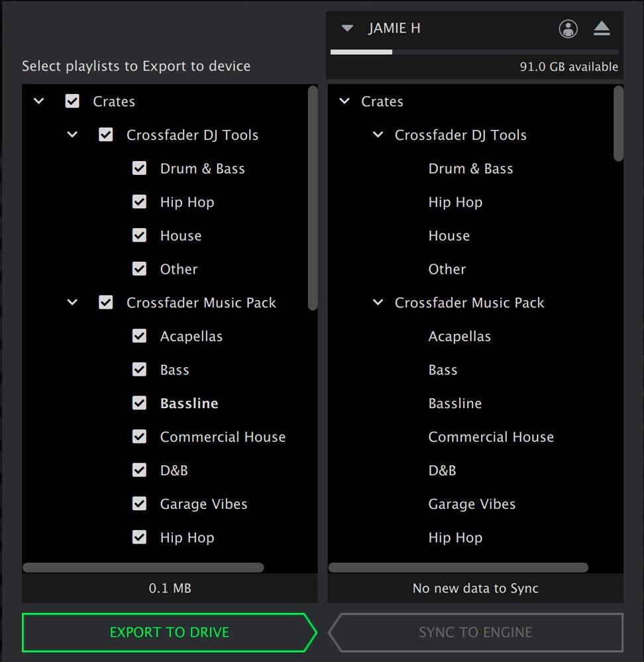Screen dimensions: 644x662
Task: Uncheck the Acapellas checkbox
Action: click(139, 336)
